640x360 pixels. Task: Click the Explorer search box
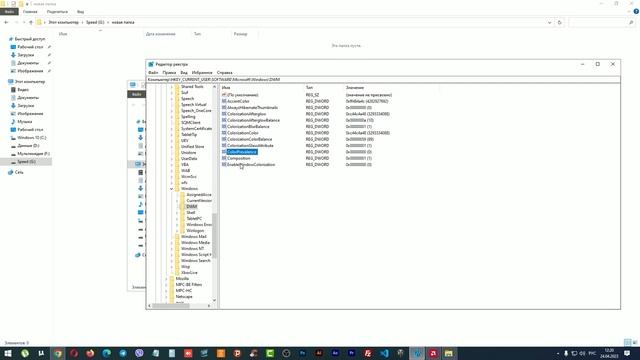602,22
